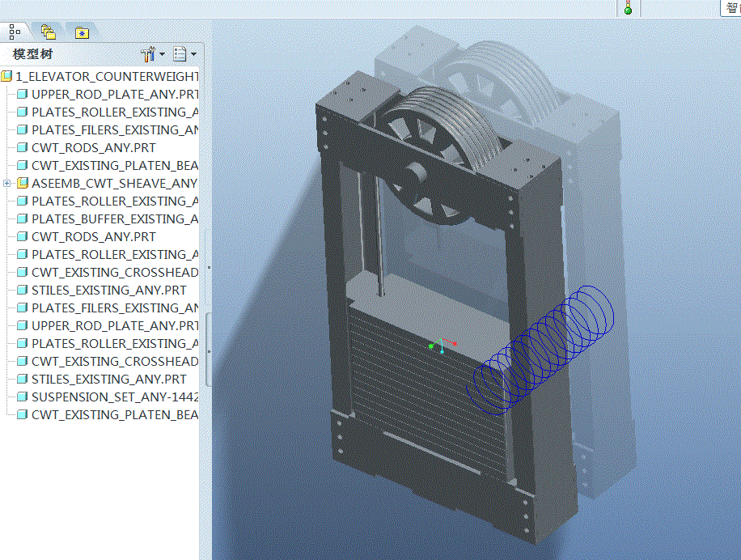The image size is (741, 560).
Task: Click the Settings hammer-and-wrench icon in Model Tree
Action: (x=147, y=53)
